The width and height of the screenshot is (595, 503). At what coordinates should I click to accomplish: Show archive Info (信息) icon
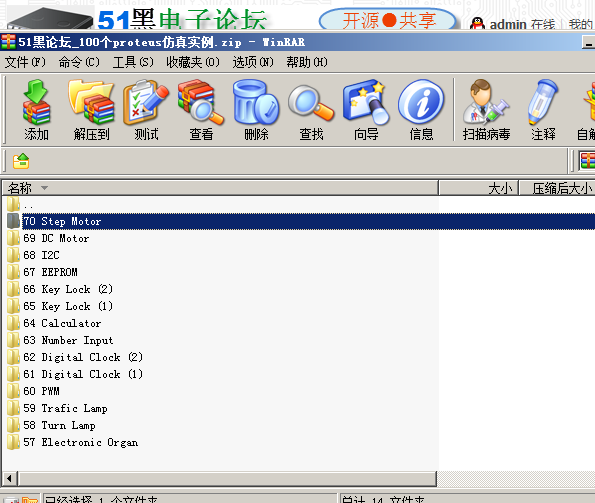[421, 110]
